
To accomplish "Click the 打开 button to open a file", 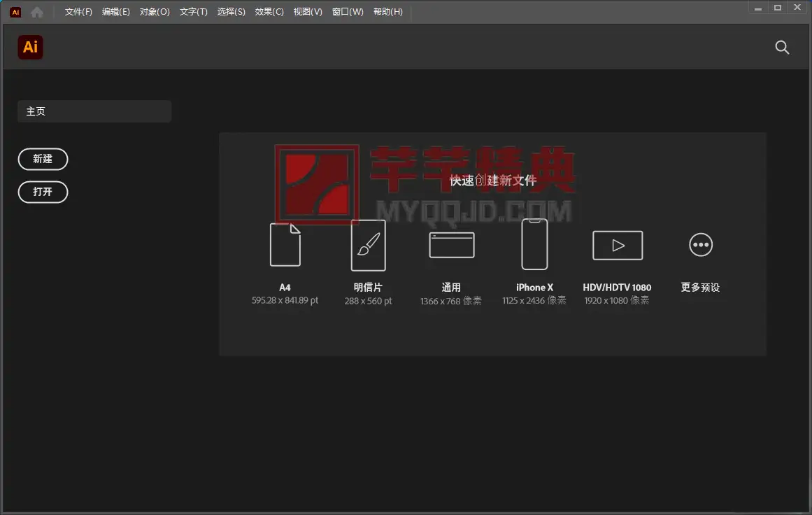I will click(43, 192).
